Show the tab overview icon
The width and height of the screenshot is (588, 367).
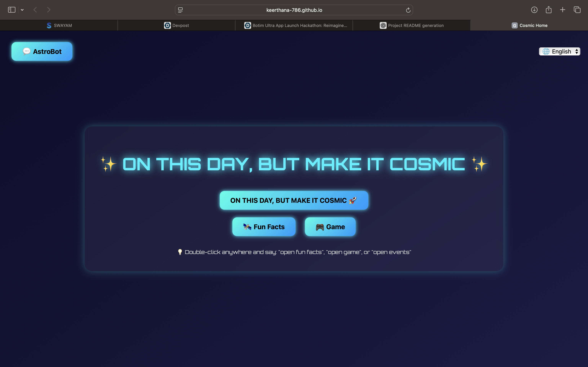tap(577, 10)
